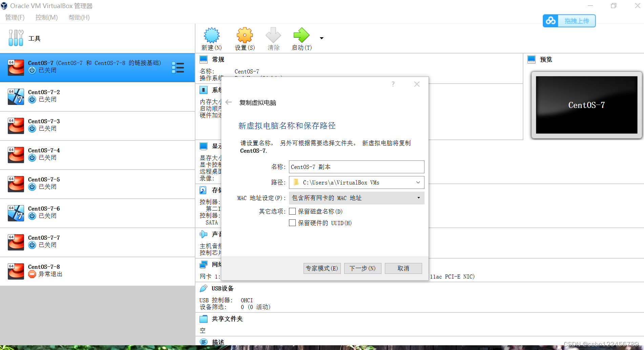
Task: Click the 共享文件夹 section heading
Action: pyautogui.click(x=227, y=319)
